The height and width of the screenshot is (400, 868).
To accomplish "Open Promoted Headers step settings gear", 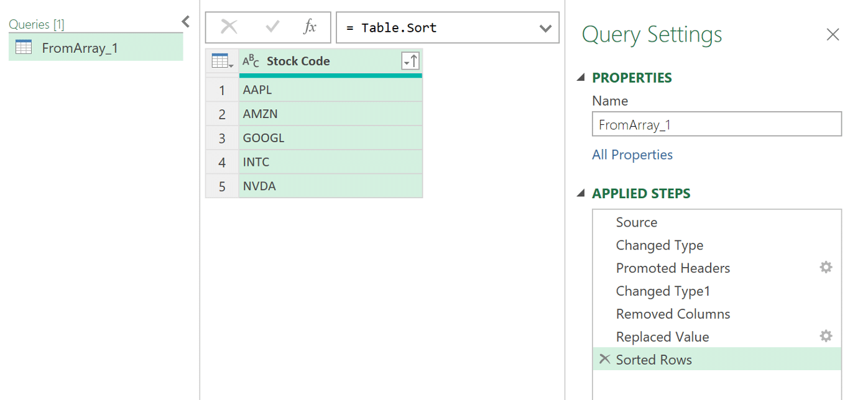I will [825, 268].
